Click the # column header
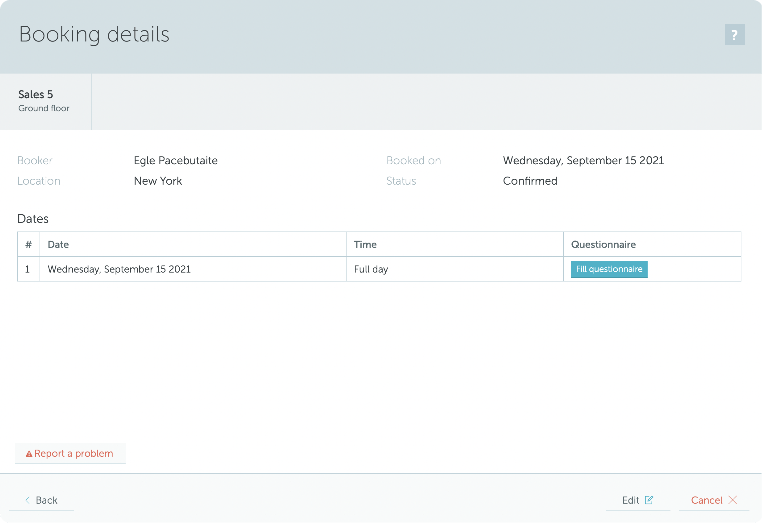The width and height of the screenshot is (763, 523). tap(29, 244)
